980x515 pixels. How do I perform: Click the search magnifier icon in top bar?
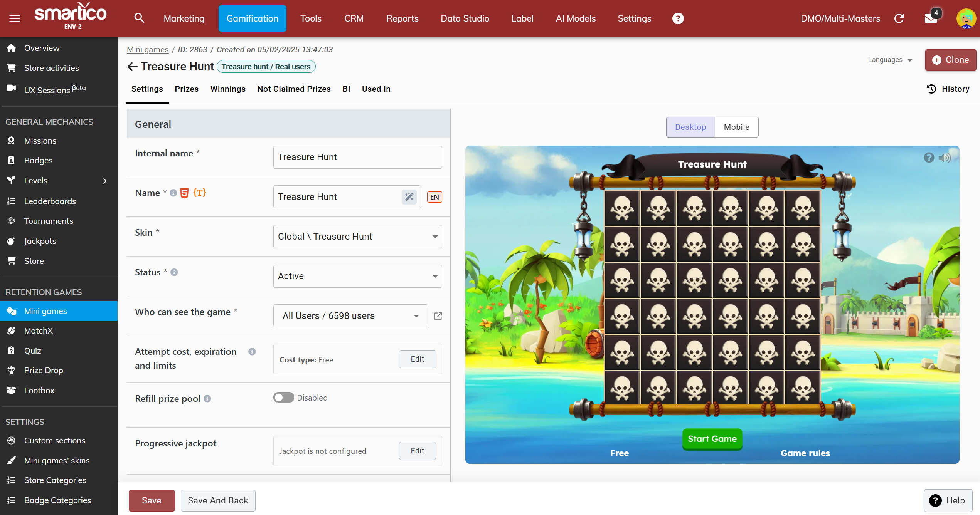(x=139, y=18)
